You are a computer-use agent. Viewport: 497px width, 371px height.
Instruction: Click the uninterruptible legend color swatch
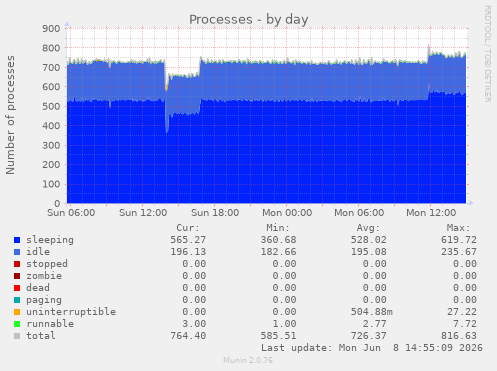(x=17, y=312)
